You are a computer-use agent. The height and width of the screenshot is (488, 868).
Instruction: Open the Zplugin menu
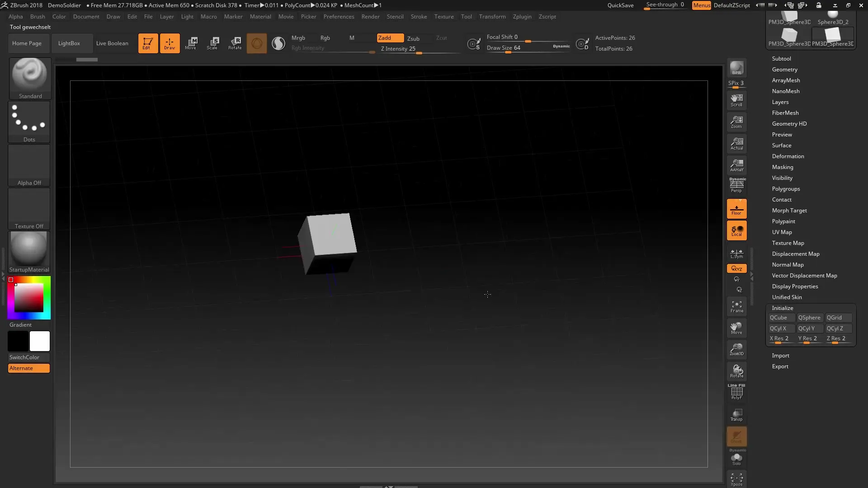tap(522, 17)
